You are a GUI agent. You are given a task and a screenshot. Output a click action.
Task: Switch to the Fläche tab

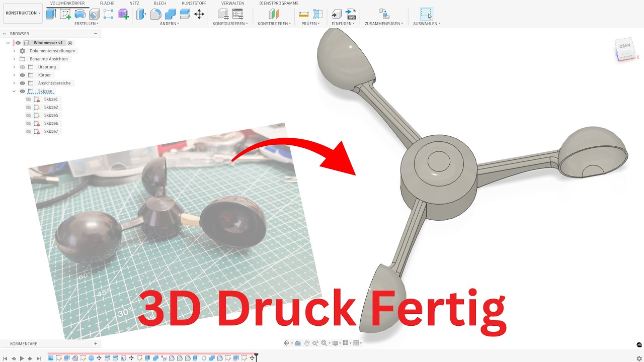(107, 3)
